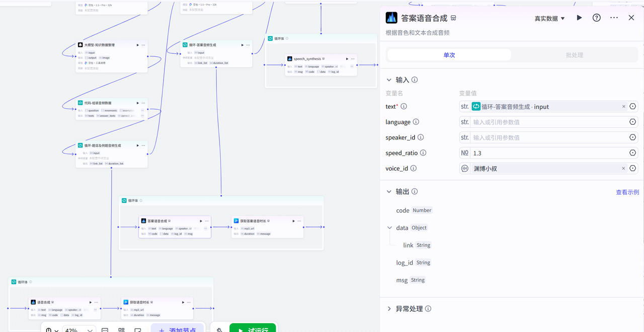Open more menu on 语音合成 node
The image size is (644, 332).
[x=96, y=302]
